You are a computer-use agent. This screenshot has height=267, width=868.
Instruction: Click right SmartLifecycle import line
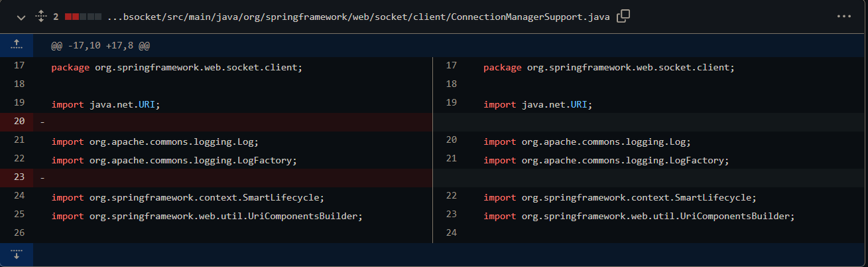[620, 197]
